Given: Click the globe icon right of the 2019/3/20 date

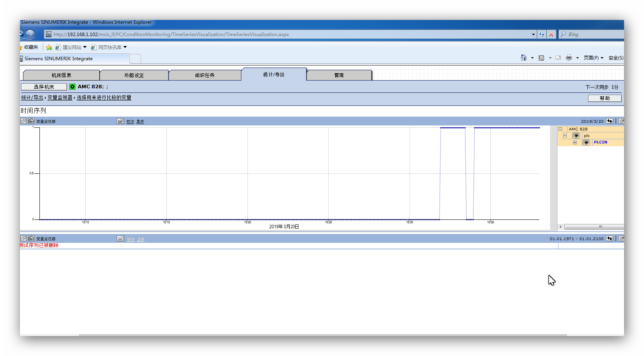Looking at the screenshot, I should (x=621, y=121).
